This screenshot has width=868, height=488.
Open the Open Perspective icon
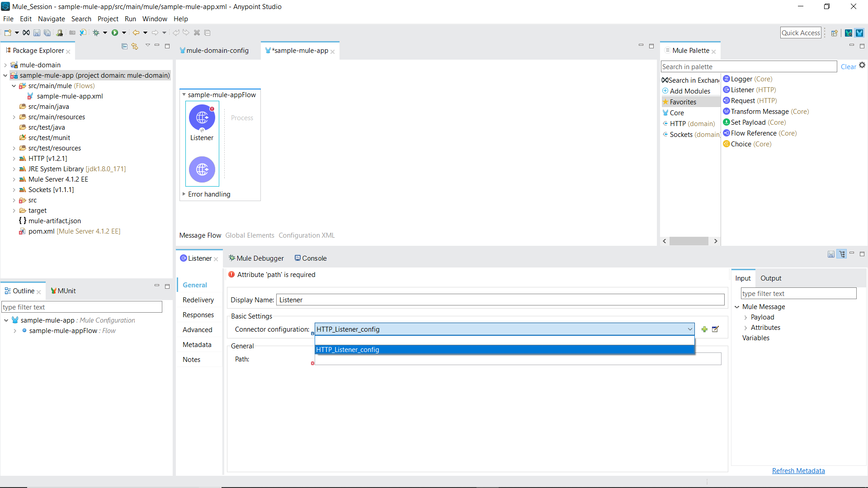(835, 33)
